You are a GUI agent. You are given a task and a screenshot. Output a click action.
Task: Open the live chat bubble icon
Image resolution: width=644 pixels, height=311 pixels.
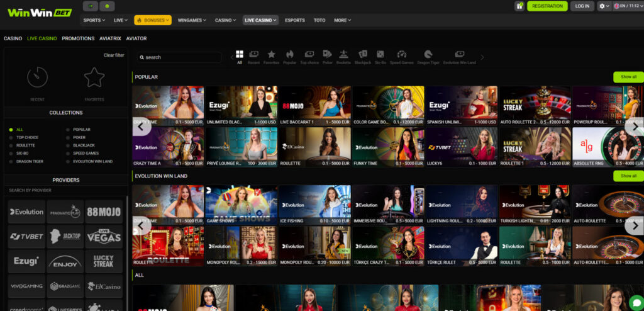point(636,303)
